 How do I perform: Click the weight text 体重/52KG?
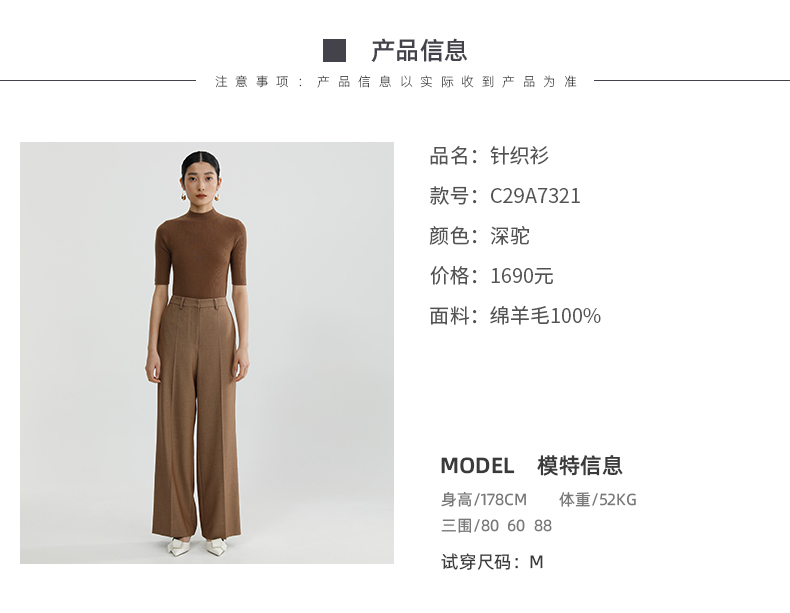[x=598, y=500]
